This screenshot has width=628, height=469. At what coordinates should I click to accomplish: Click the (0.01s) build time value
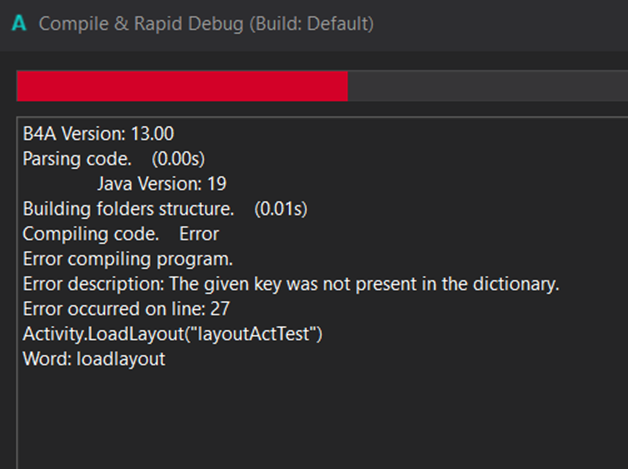(x=280, y=209)
